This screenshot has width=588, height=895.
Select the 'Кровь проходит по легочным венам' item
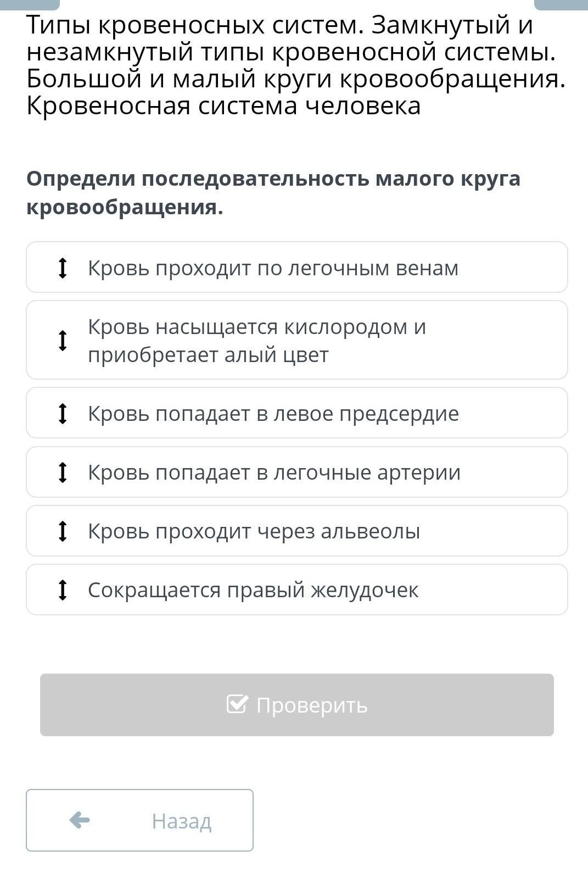[273, 268]
